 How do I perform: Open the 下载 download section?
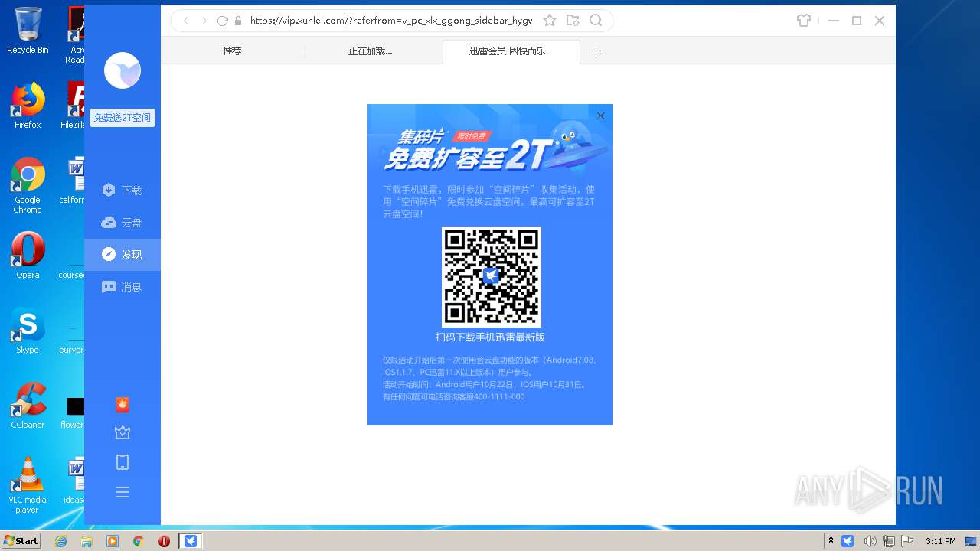(x=122, y=190)
